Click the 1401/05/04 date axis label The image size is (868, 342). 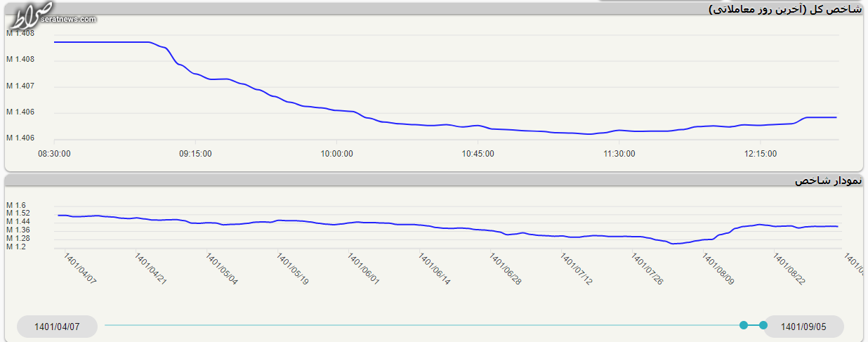click(222, 269)
